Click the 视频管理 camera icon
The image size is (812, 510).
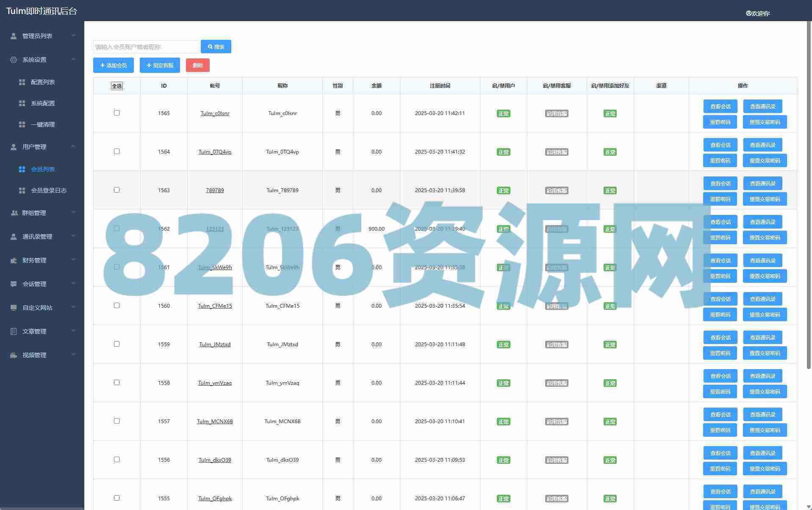[14, 355]
